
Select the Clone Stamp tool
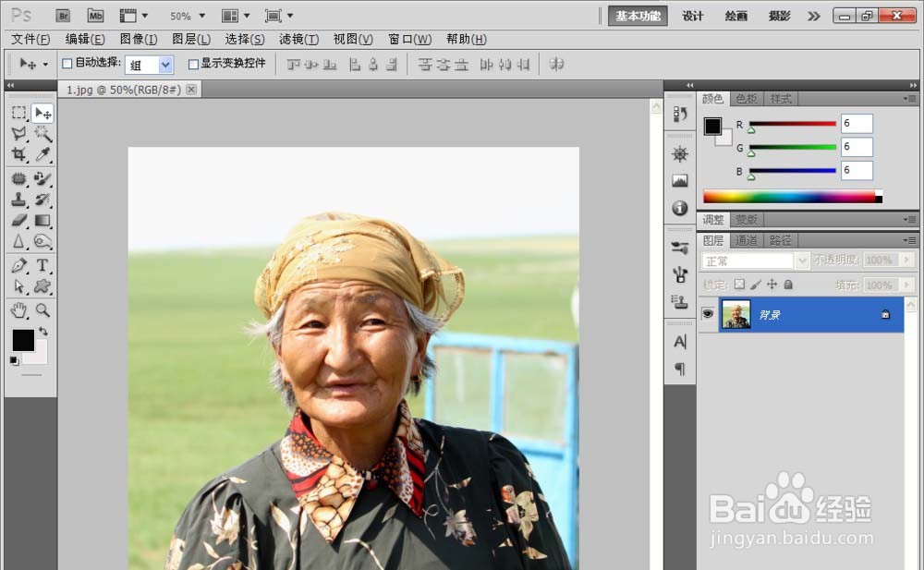18,200
